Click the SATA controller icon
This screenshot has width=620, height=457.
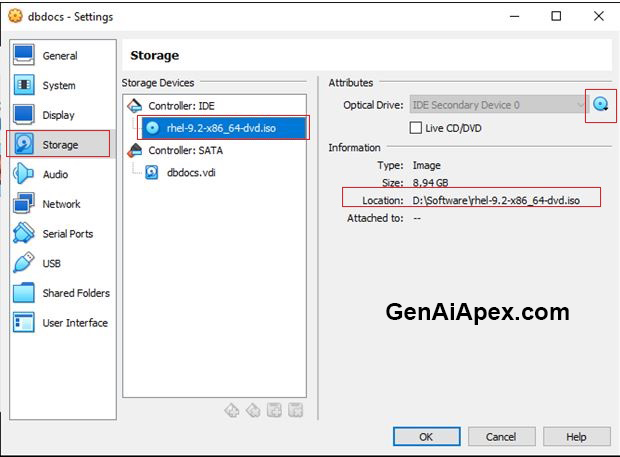pos(134,150)
